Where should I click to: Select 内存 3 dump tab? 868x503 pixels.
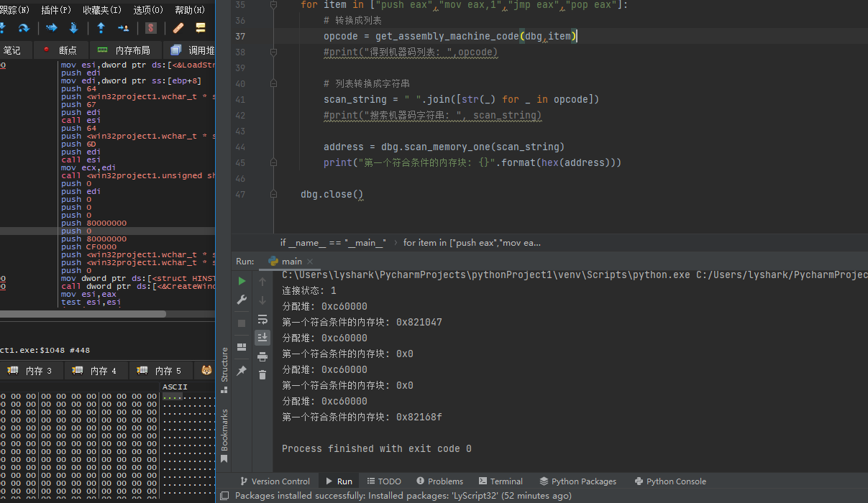click(x=31, y=371)
